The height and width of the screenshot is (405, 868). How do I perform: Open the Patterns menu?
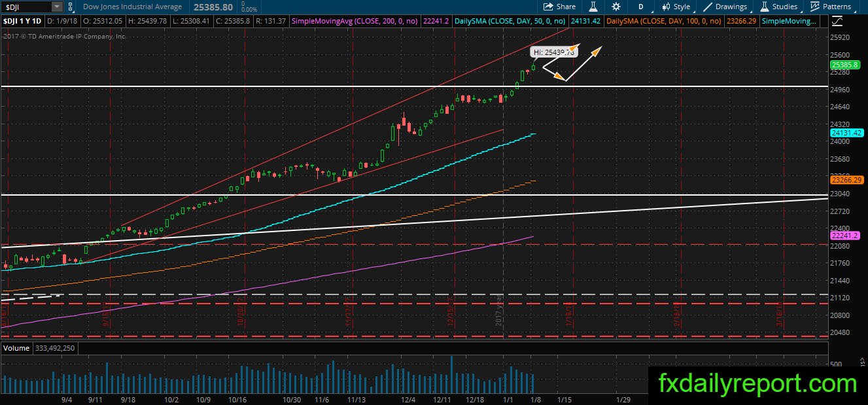[831, 7]
